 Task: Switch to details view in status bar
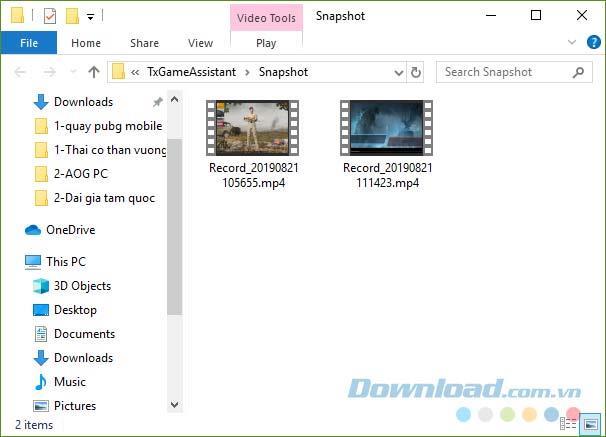click(568, 425)
